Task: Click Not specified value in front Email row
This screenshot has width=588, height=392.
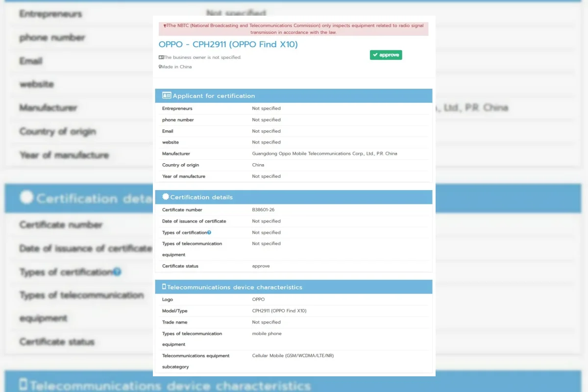Action: coord(267,131)
